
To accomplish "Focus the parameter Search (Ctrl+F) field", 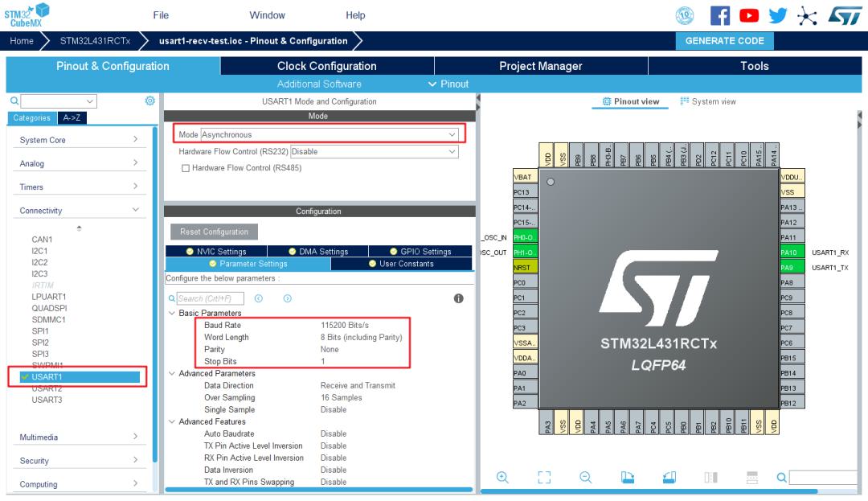I will (x=210, y=298).
